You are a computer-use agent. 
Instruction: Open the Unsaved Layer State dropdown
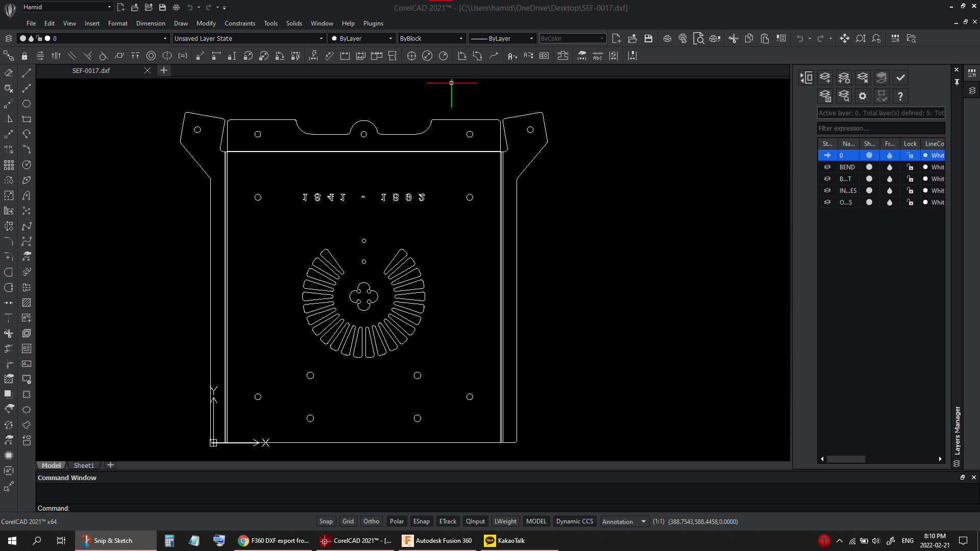pos(321,38)
